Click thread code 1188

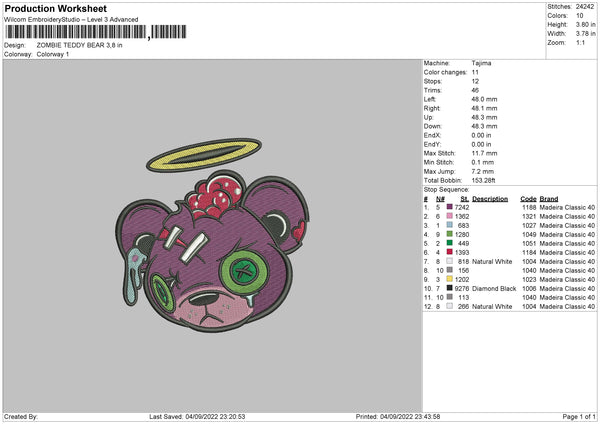pyautogui.click(x=529, y=207)
